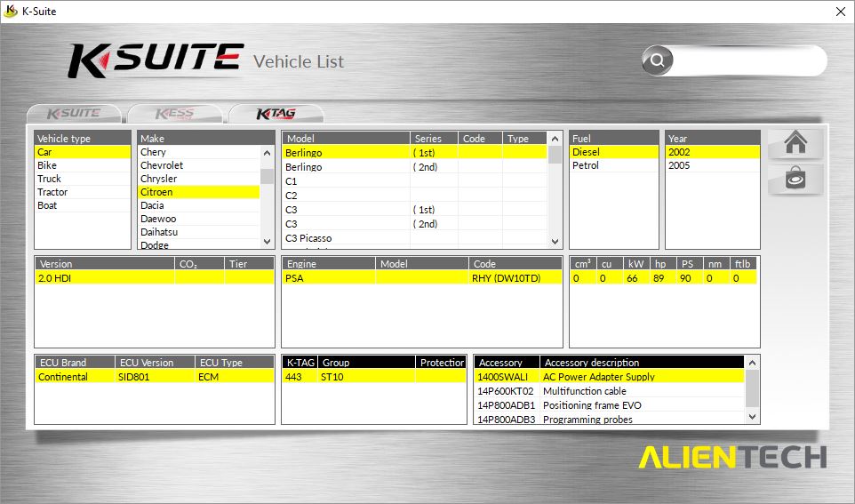The width and height of the screenshot is (855, 504).
Task: Click the magnifier search icon
Action: point(658,61)
